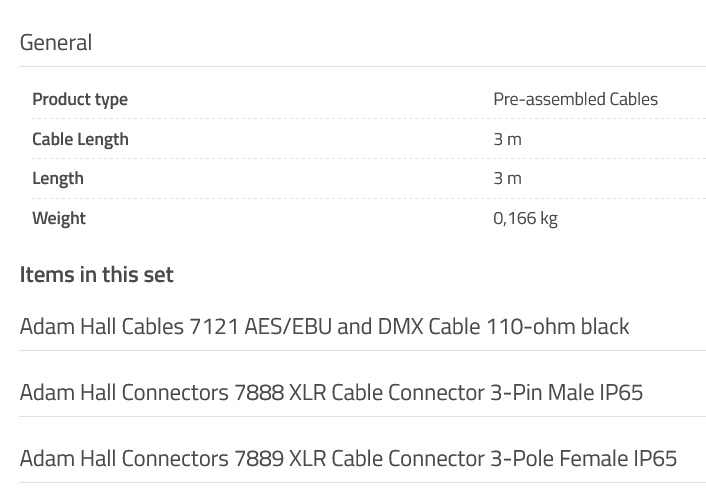Click the Cable Length label

[x=81, y=139]
